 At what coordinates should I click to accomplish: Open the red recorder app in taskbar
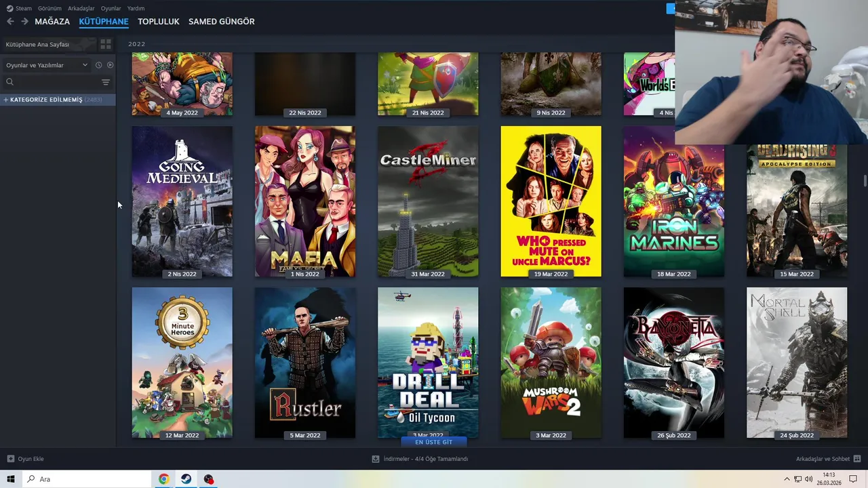208,479
